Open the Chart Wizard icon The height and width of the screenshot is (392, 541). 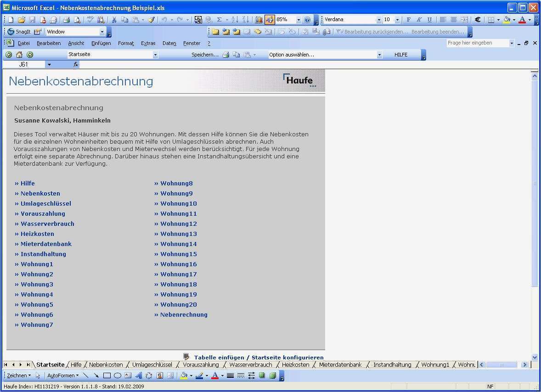[x=259, y=19]
